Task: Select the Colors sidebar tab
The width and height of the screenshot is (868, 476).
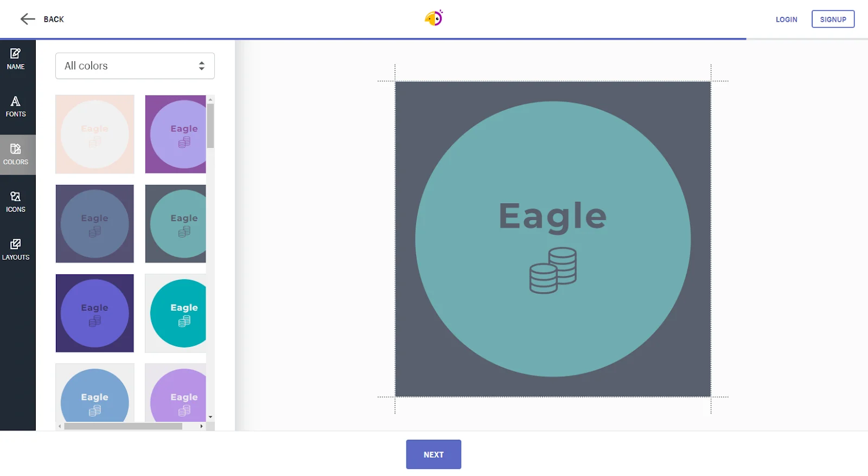Action: pos(16,155)
